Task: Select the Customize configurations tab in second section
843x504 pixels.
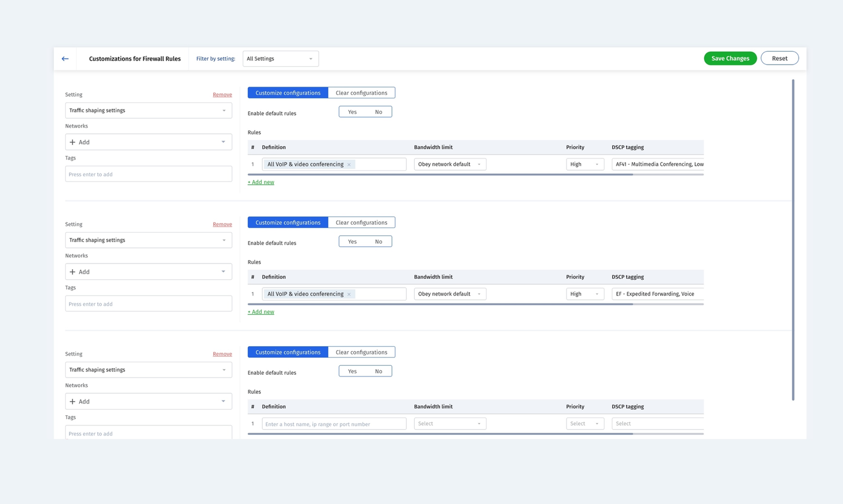Action: pos(287,222)
